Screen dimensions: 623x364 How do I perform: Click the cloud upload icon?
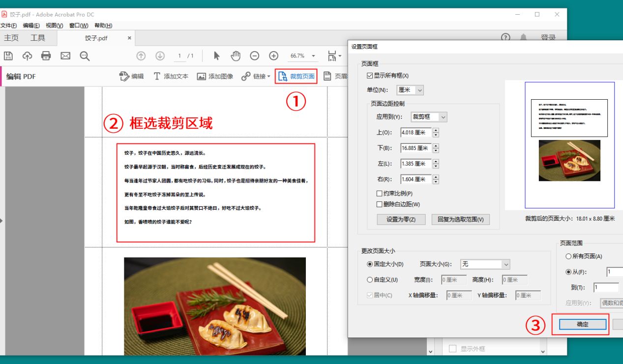(x=28, y=56)
